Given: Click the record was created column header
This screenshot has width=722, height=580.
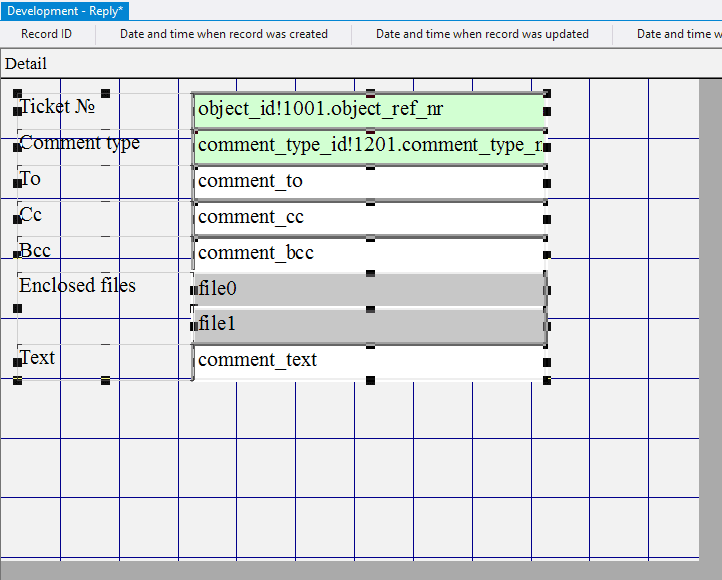Looking at the screenshot, I should 224,34.
